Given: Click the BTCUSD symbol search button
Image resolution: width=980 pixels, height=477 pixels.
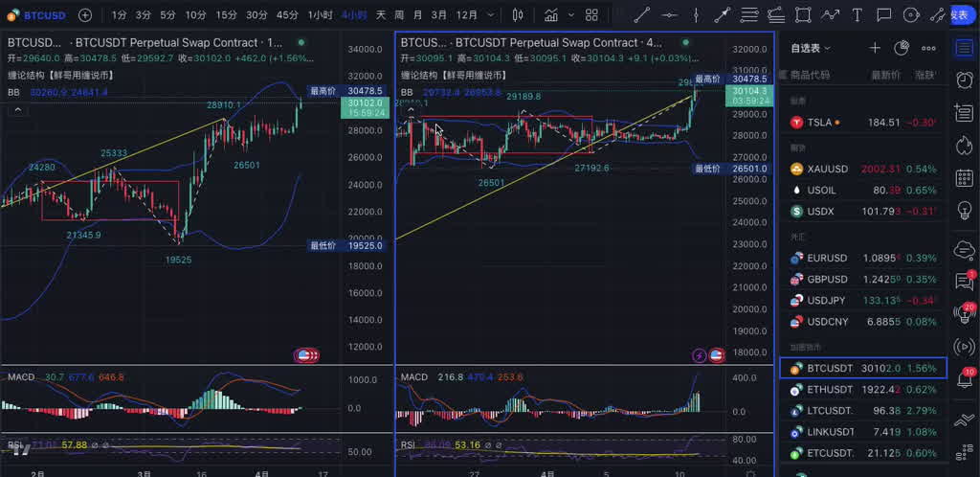Looking at the screenshot, I should coord(36,15).
